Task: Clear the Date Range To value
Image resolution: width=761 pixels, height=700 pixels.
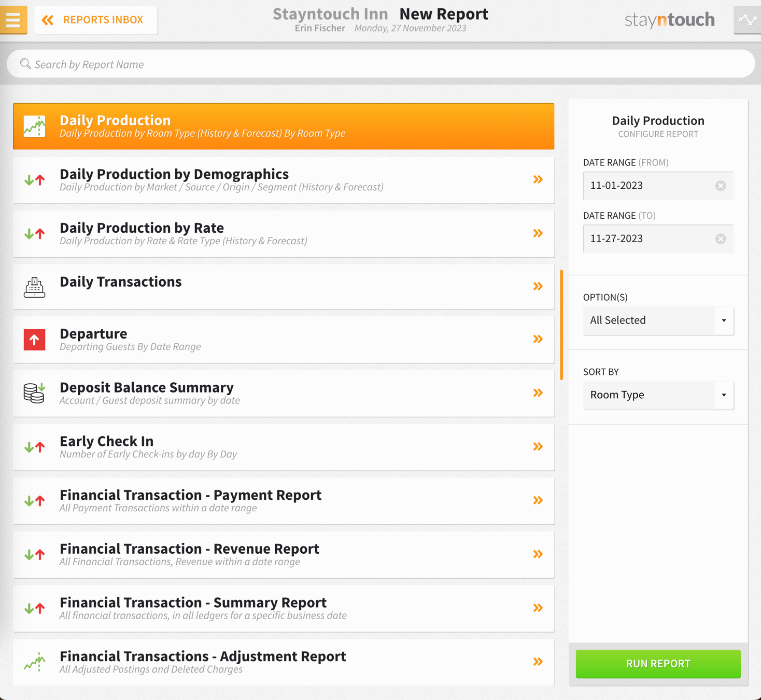Action: (x=721, y=239)
